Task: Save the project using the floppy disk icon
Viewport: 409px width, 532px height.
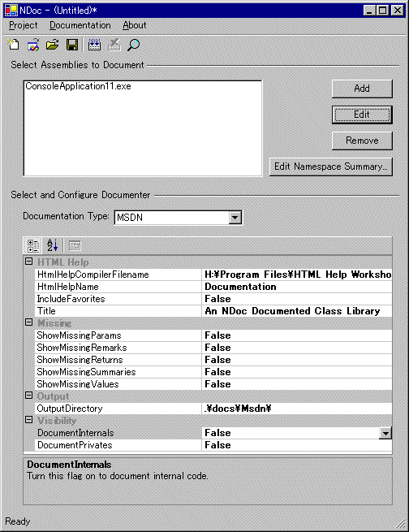Action: click(72, 45)
